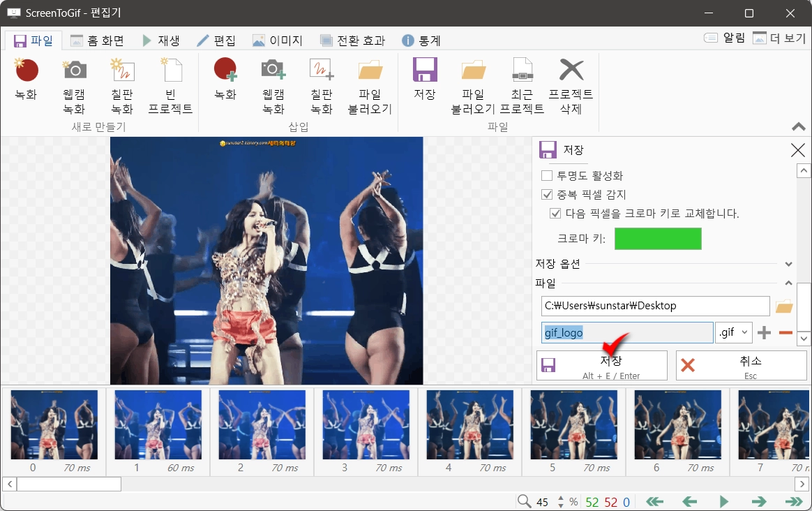This screenshot has height=511, width=812.
Task: Open new board recording (칠판 녹화) under 새로 만들기
Action: 122,85
